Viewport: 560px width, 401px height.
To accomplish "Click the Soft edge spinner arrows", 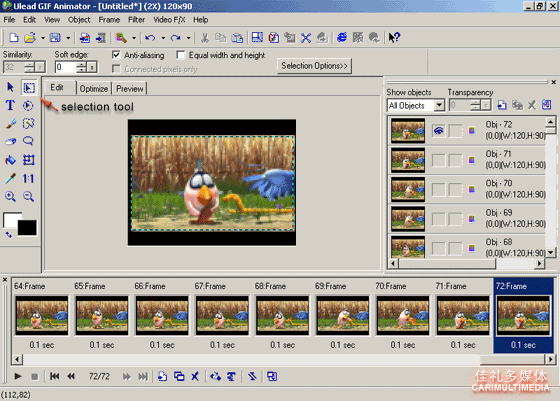I will [x=82, y=67].
